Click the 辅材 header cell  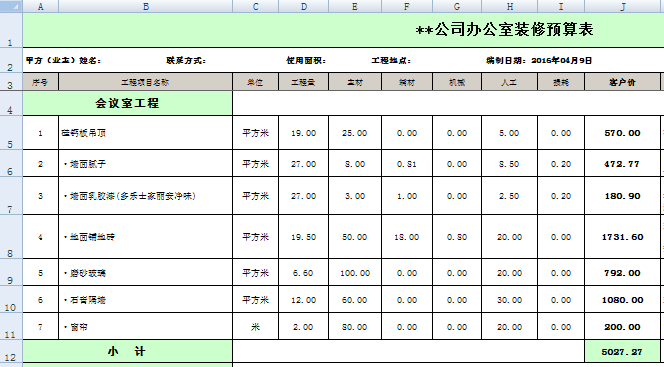point(407,82)
